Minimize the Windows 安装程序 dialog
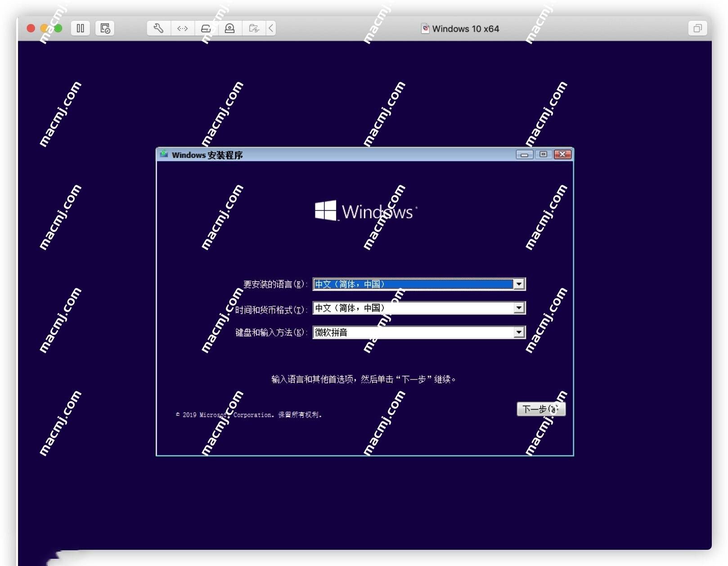This screenshot has height=566, width=728. point(525,154)
